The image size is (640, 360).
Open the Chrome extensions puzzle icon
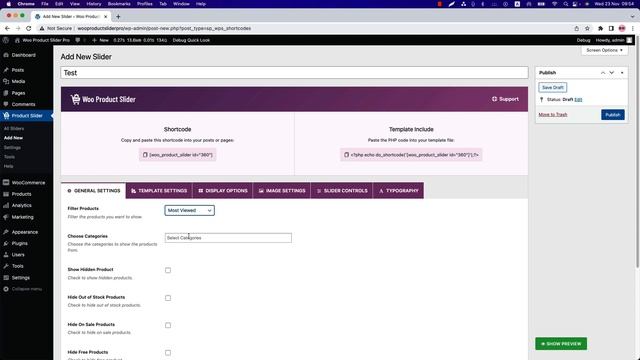click(600, 29)
